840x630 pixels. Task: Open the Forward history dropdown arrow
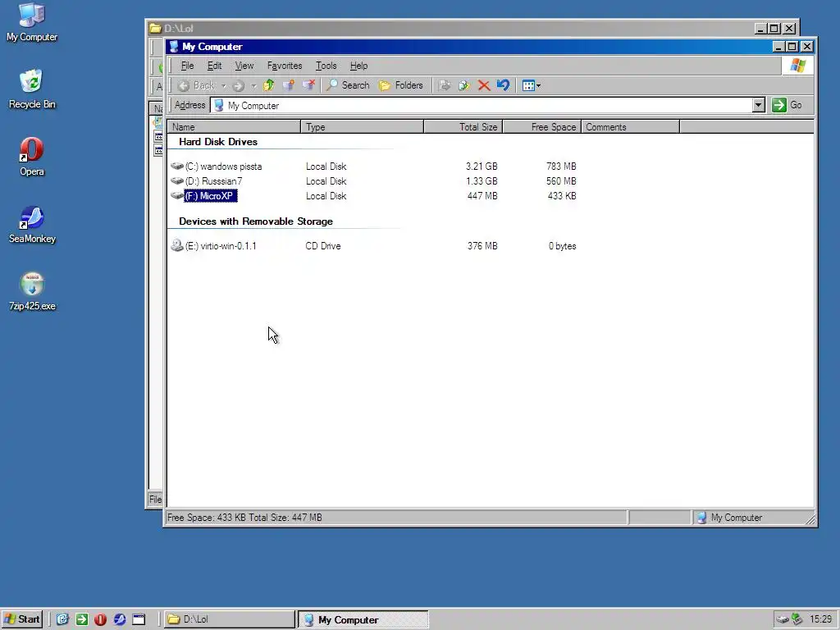pos(253,85)
